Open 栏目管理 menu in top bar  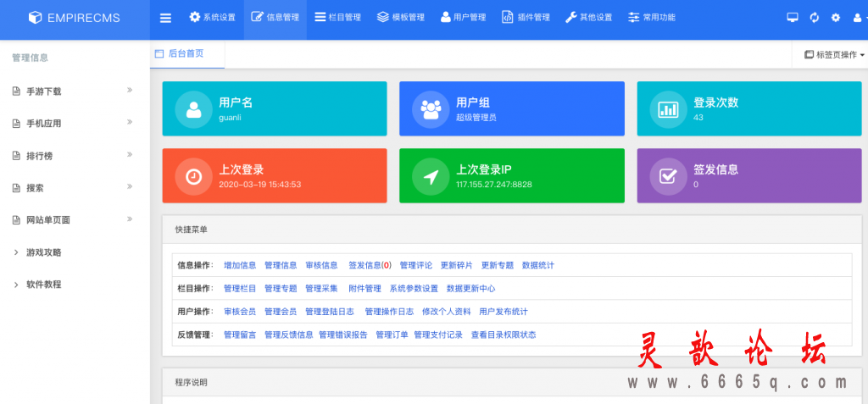337,17
